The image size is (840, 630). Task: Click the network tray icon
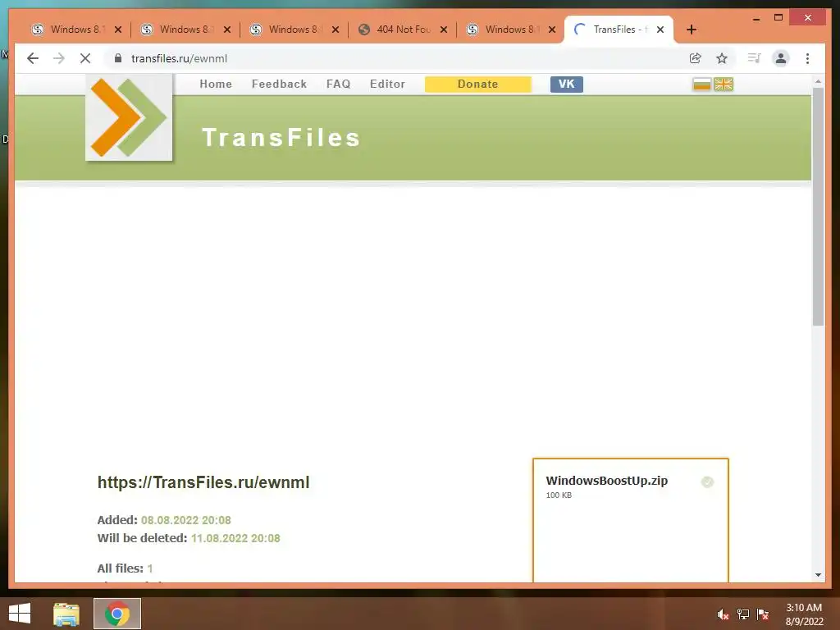[x=743, y=614]
